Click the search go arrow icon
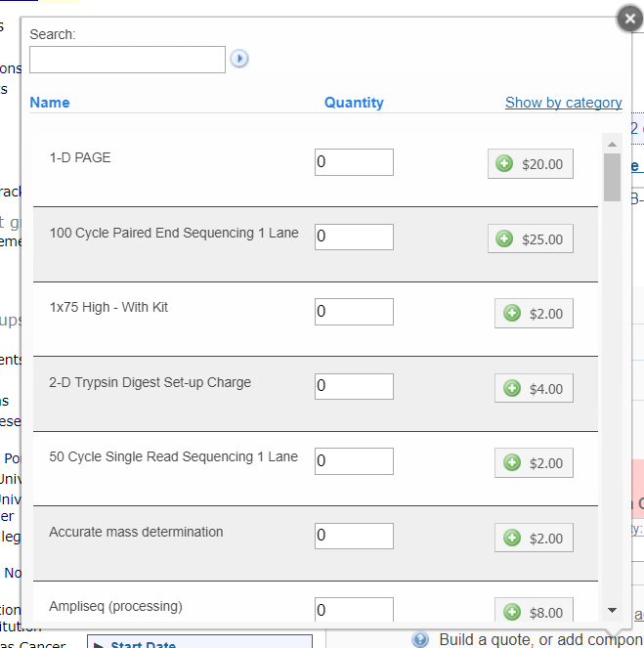This screenshot has height=648, width=644. pos(239,60)
